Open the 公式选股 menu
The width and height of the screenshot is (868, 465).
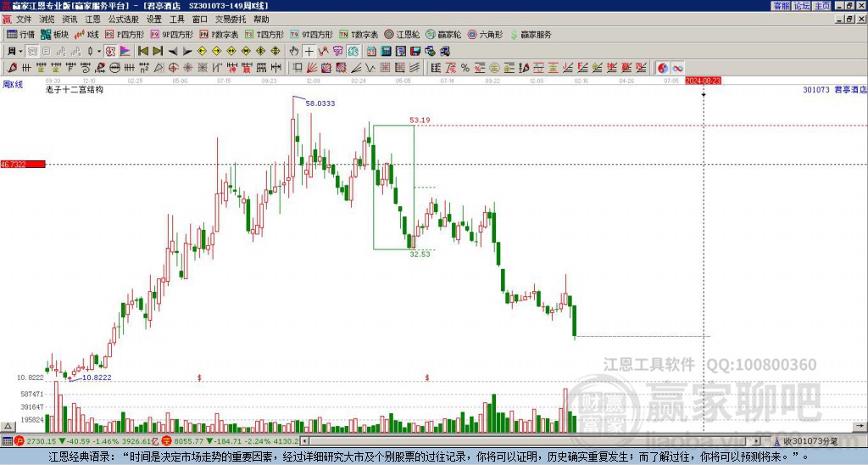pos(123,20)
